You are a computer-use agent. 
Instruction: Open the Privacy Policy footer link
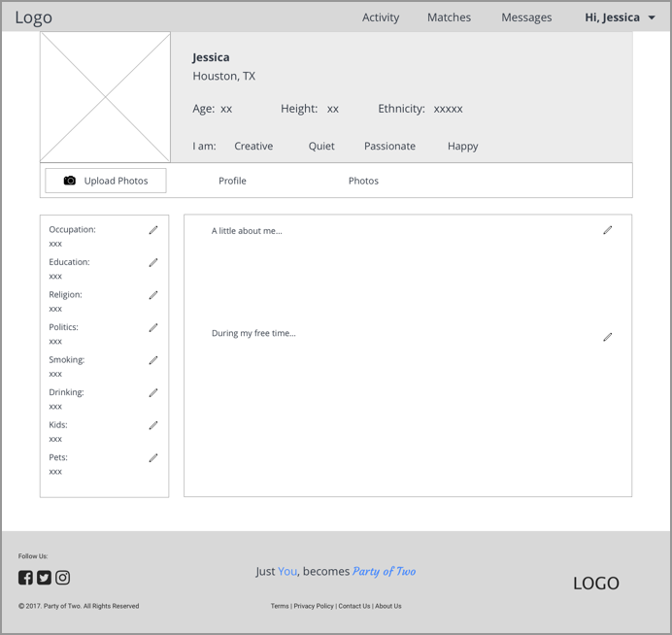coord(314,606)
